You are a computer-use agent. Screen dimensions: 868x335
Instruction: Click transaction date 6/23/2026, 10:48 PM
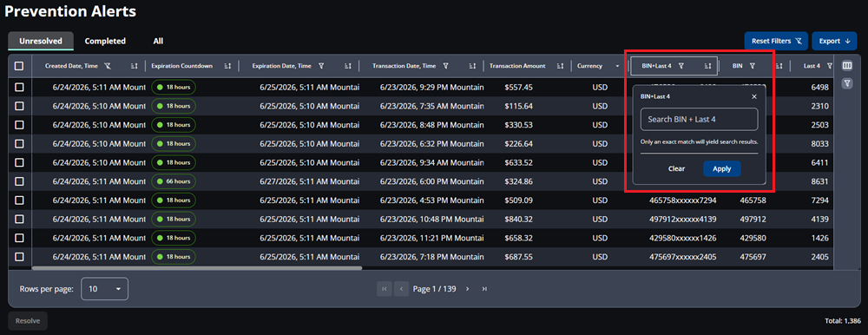tap(431, 219)
